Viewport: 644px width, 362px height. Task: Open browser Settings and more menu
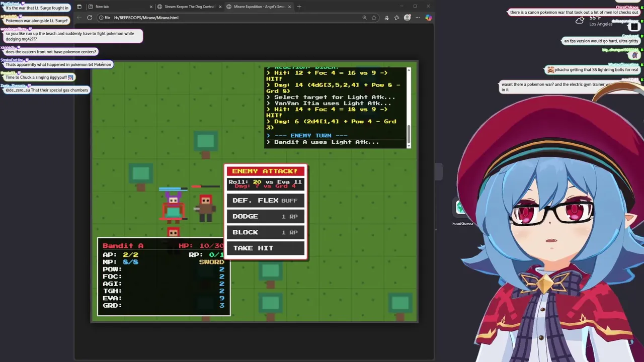(x=417, y=18)
